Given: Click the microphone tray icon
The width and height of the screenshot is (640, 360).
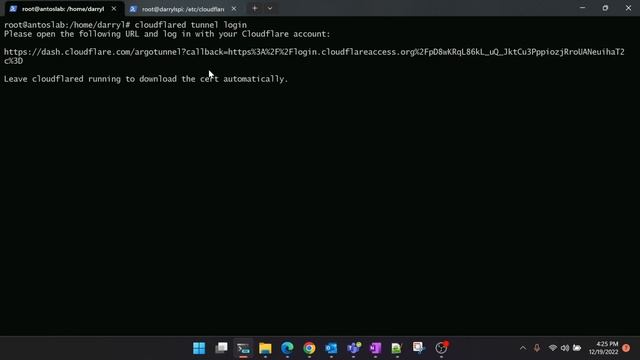Looking at the screenshot, I should click(x=537, y=348).
